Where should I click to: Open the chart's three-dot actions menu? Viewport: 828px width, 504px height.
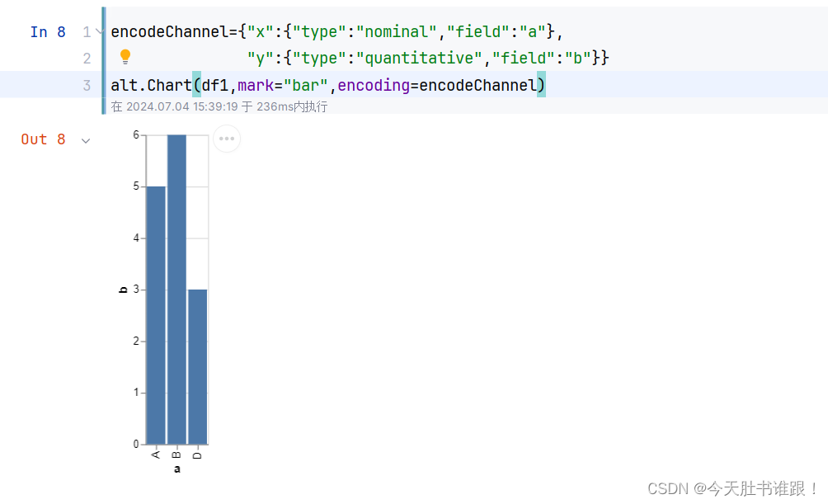coord(227,139)
